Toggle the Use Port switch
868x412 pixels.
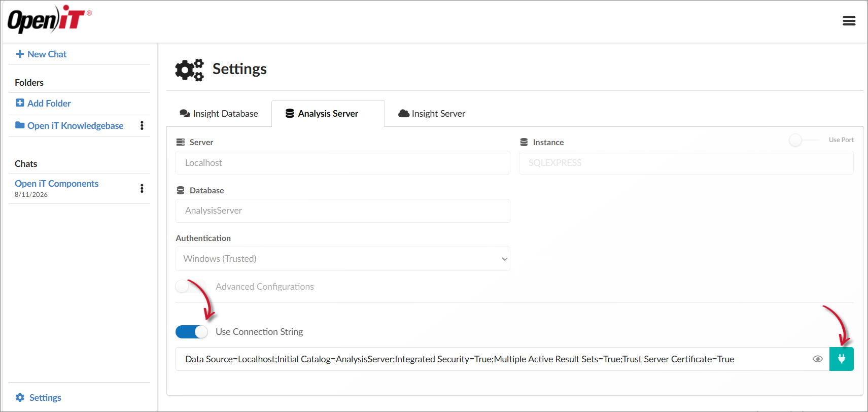pos(804,140)
